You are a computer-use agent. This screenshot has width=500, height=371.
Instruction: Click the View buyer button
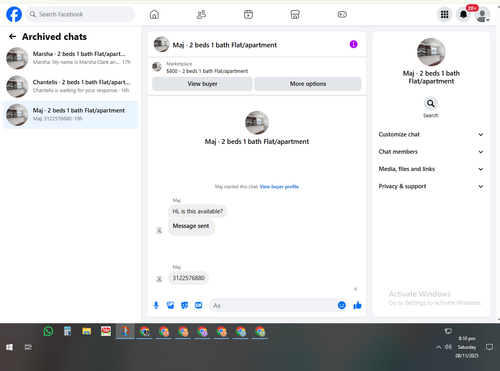tap(202, 84)
